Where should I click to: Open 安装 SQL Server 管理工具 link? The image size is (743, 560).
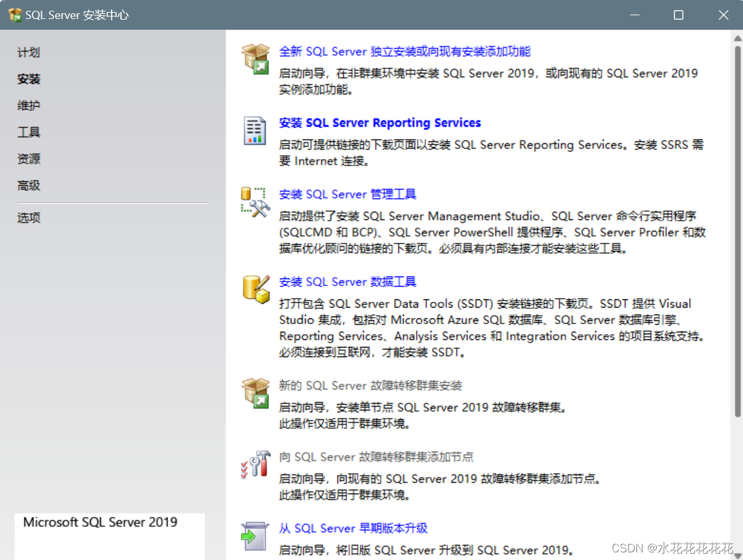(x=347, y=194)
